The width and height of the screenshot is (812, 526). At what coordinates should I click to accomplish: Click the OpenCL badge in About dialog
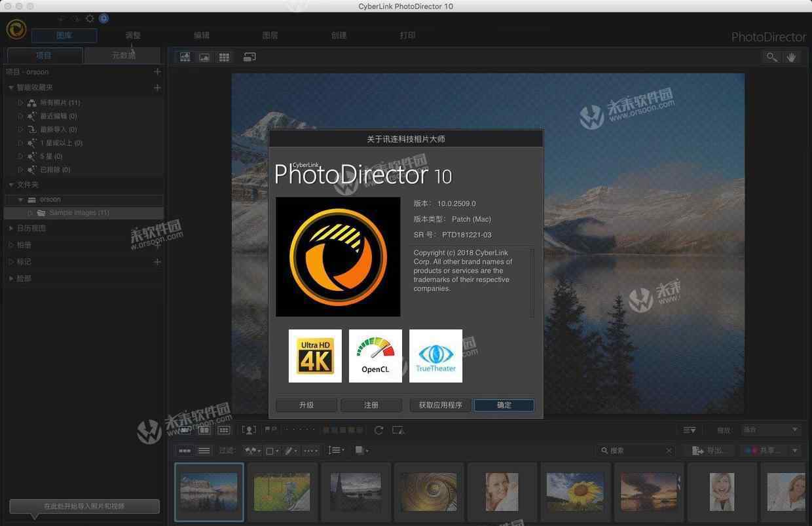375,356
